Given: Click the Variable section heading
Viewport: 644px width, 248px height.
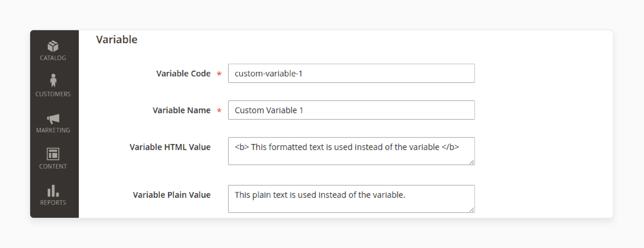Looking at the screenshot, I should tap(117, 39).
